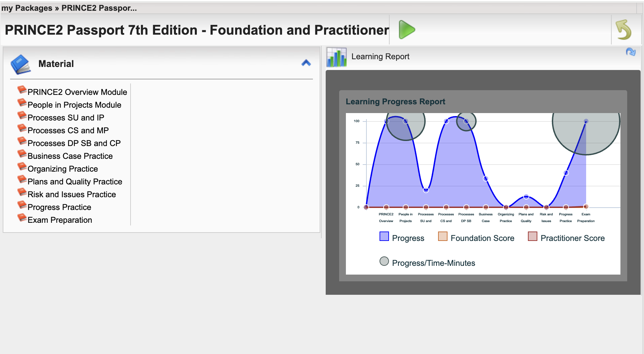Click the Learning Progress Report chart title

click(395, 102)
